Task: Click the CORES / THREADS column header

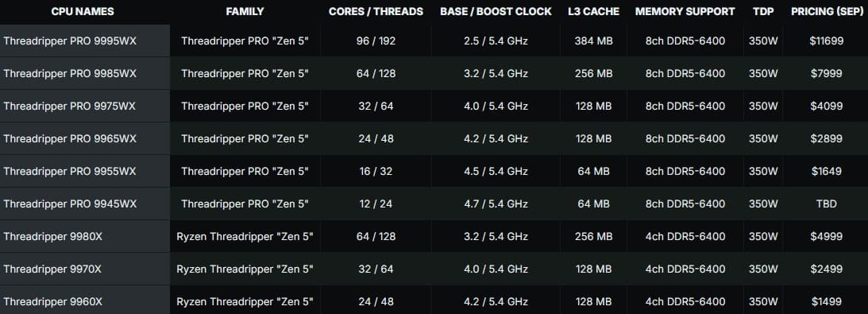Action: 376,12
